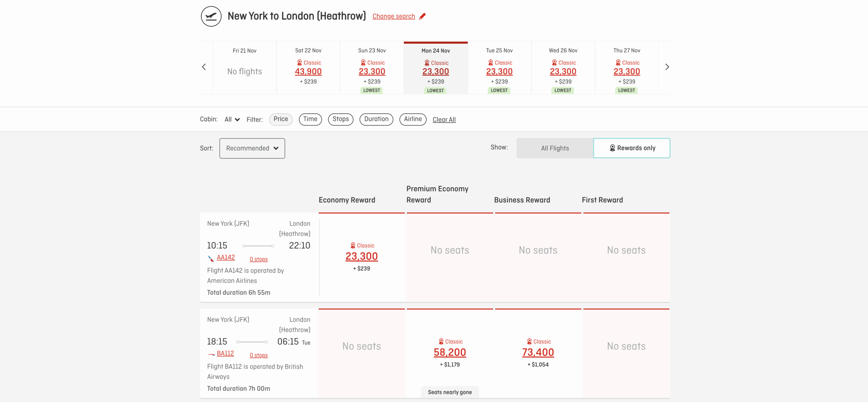Viewport: 868px width, 402px height.
Task: Enable the Rewards only view
Action: tap(632, 148)
